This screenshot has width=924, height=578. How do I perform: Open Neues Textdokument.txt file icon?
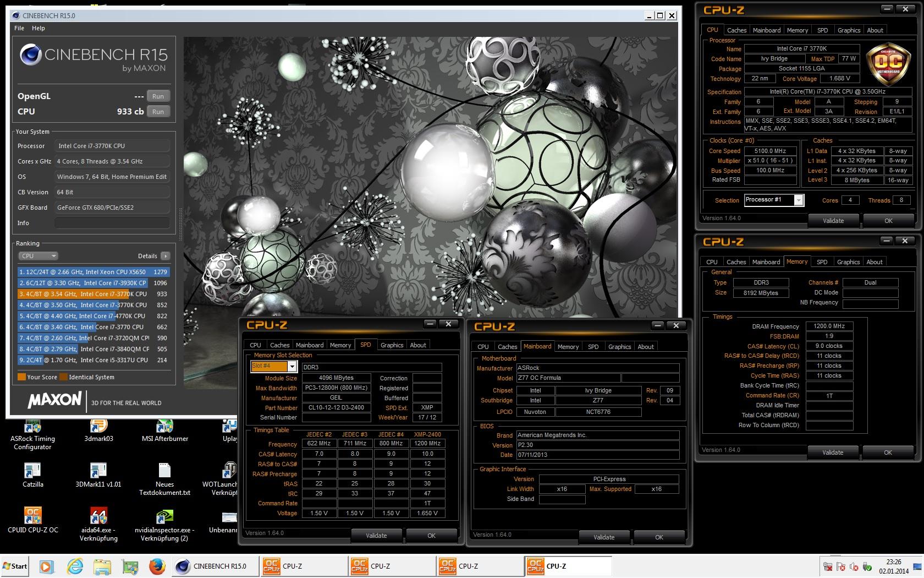coord(164,479)
